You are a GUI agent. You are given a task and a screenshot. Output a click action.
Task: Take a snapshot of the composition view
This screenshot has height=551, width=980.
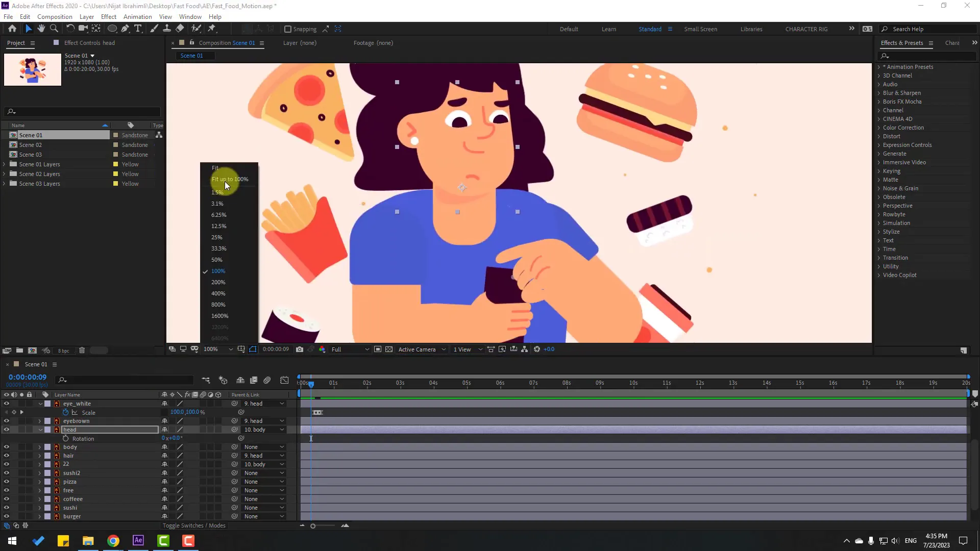click(300, 349)
